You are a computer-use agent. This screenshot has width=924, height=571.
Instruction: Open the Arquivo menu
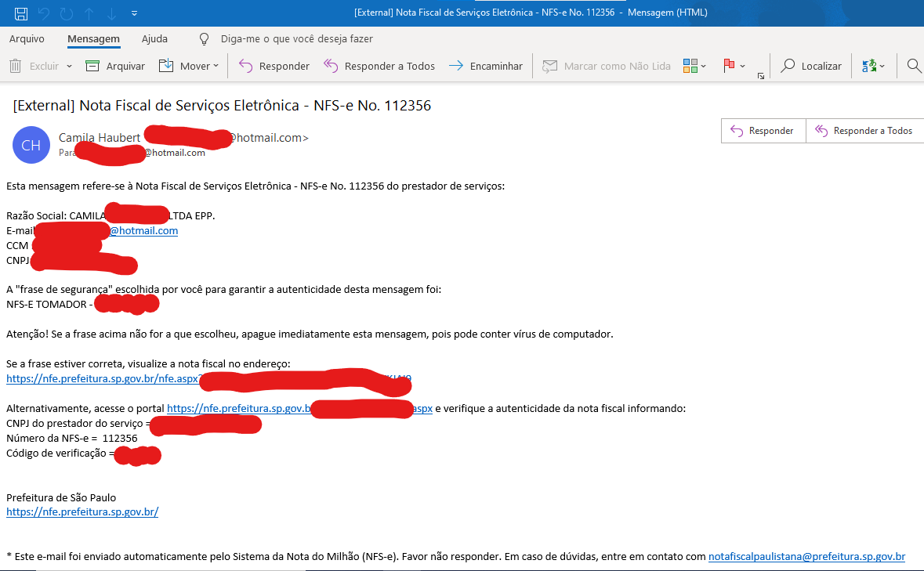pyautogui.click(x=27, y=39)
